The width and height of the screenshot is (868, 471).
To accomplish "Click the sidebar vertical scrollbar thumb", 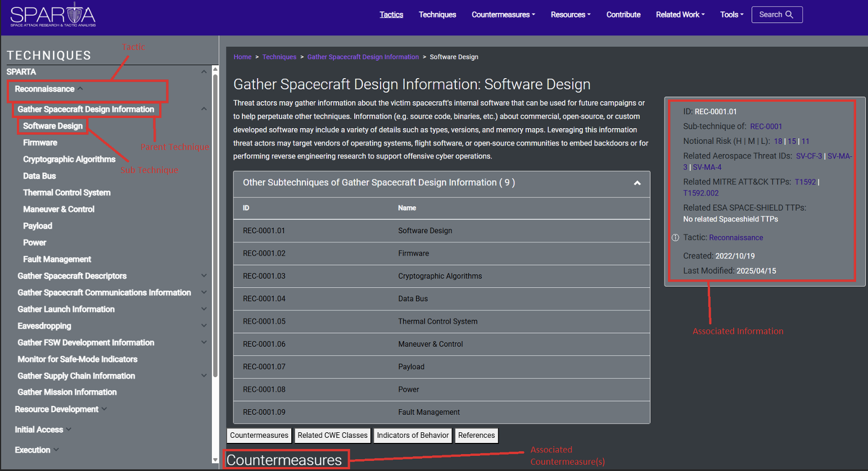I will tap(215, 225).
